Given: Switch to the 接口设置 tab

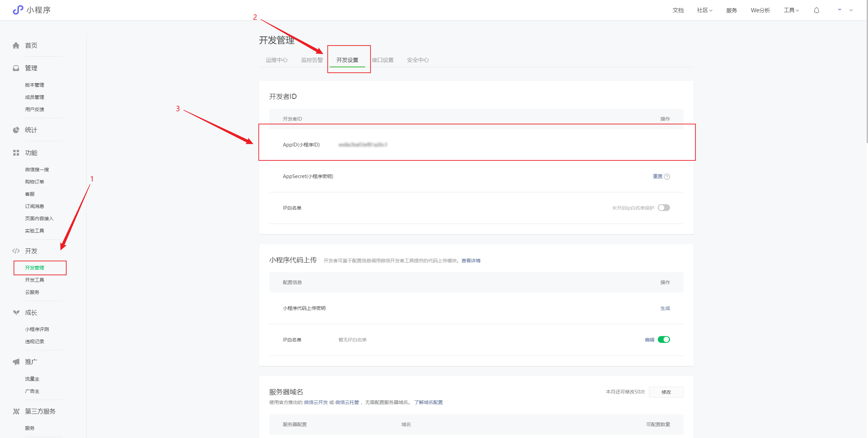Looking at the screenshot, I should (x=382, y=60).
